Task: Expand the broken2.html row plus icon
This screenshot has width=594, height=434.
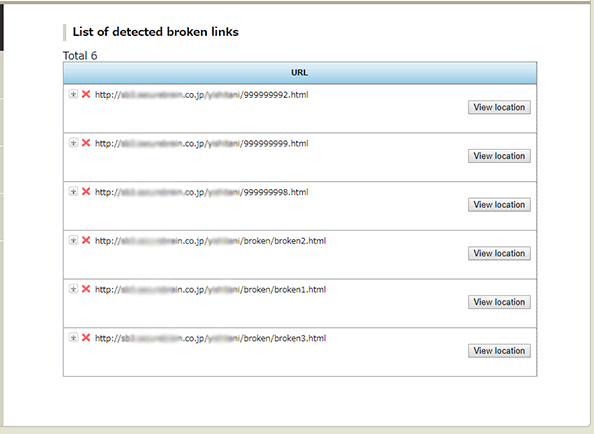Action: click(x=73, y=240)
